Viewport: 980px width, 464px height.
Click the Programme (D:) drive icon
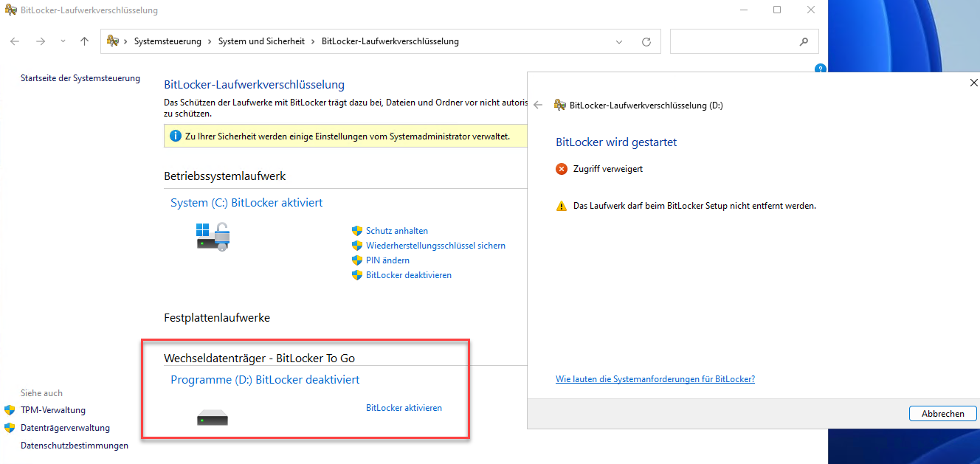213,420
